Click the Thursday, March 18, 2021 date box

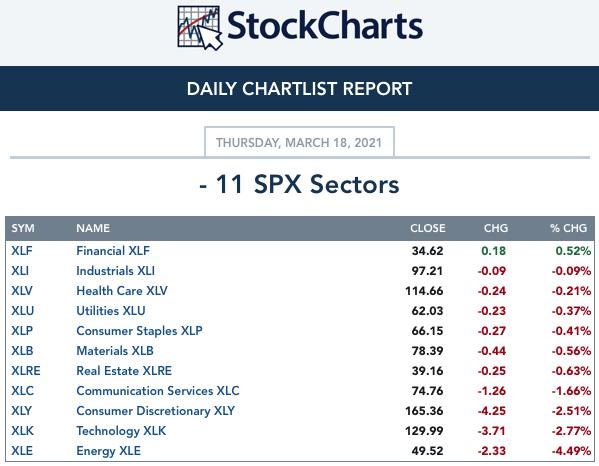coord(299,142)
